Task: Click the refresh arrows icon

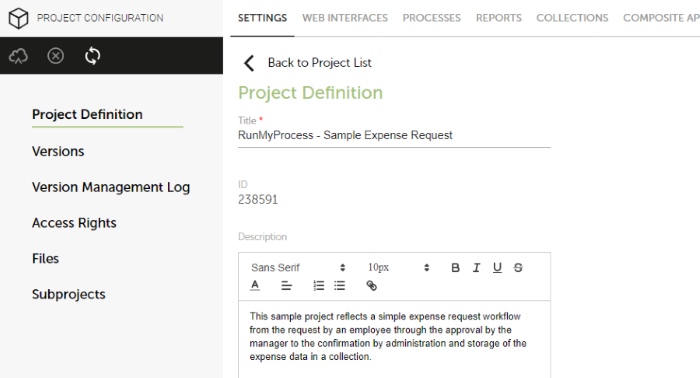Action: point(92,56)
